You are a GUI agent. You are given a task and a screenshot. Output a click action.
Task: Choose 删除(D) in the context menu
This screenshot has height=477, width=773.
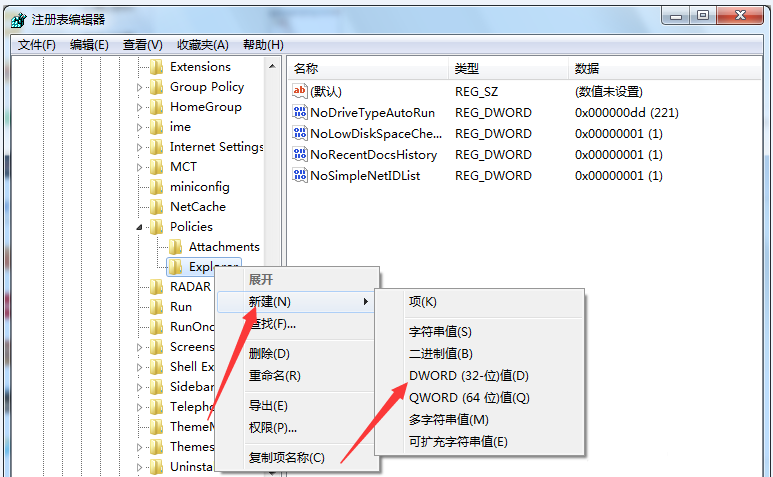(x=269, y=353)
